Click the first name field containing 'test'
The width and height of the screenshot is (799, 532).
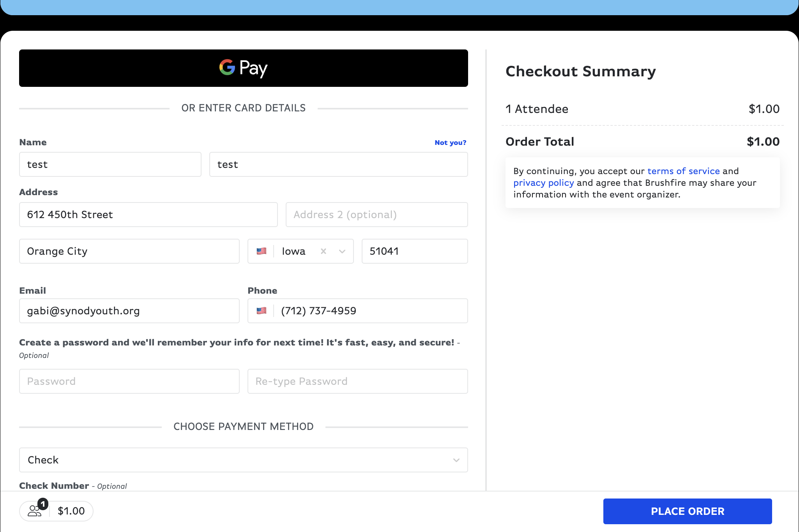[110, 164]
